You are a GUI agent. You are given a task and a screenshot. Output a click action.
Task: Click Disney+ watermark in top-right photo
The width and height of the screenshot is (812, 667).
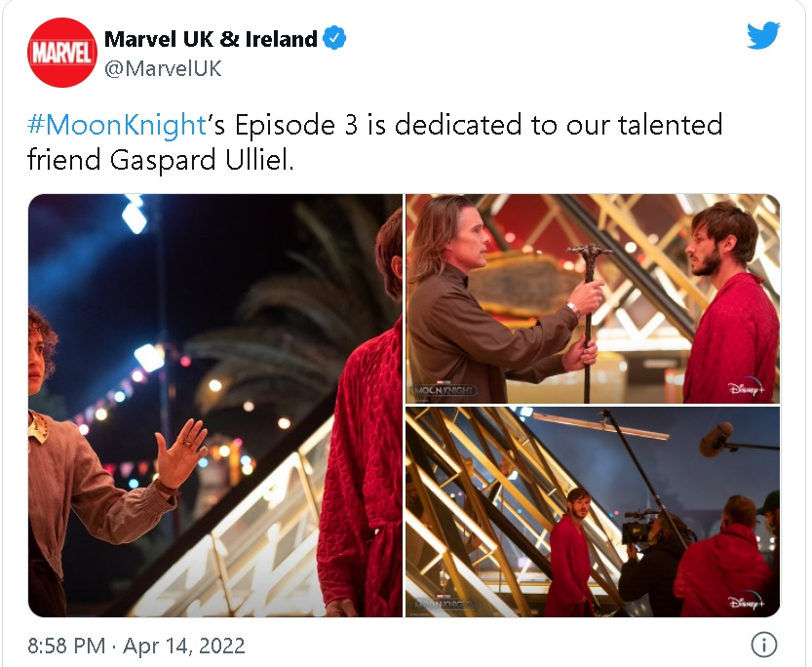pos(750,389)
